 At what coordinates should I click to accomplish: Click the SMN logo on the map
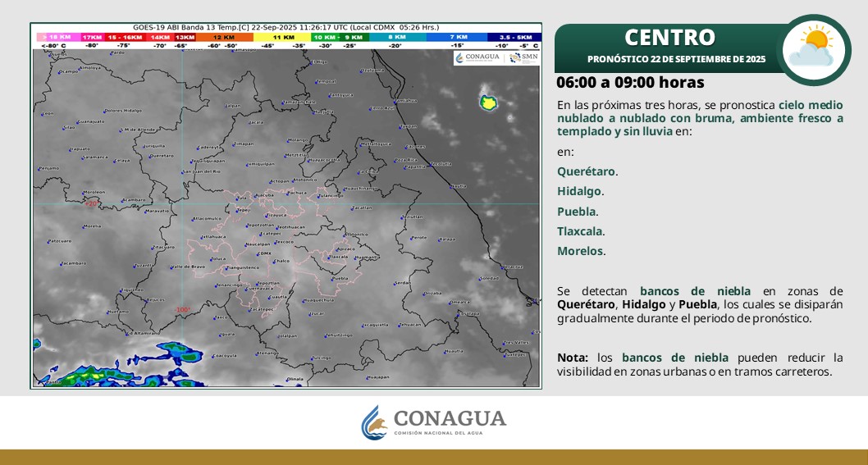pyautogui.click(x=524, y=57)
